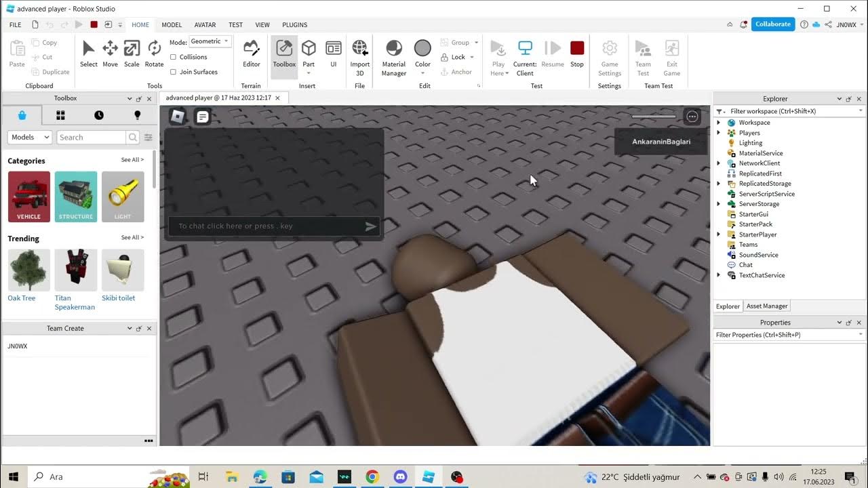Open the FILE menu
This screenshot has width=868, height=488.
pyautogui.click(x=15, y=25)
